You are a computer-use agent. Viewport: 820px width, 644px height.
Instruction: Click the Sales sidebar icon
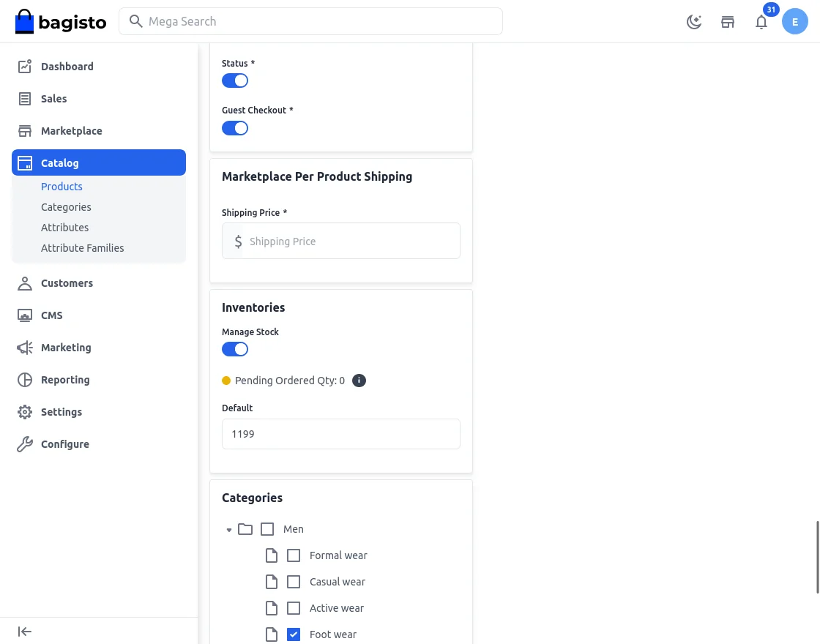(x=25, y=99)
